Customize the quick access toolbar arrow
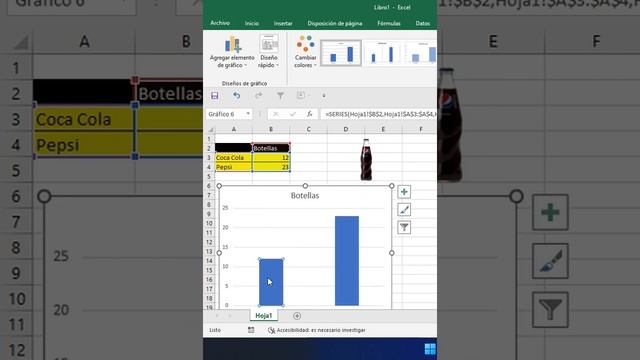The image size is (640, 360). click(324, 96)
